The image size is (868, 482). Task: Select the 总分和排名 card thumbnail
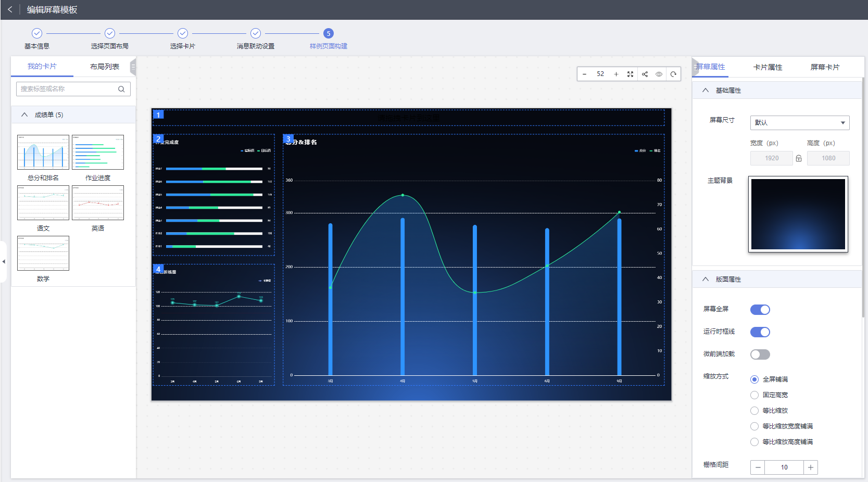(43, 153)
